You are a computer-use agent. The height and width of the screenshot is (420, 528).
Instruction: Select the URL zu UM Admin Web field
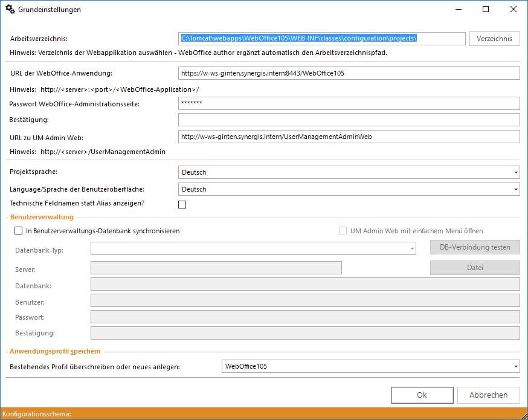(x=349, y=137)
